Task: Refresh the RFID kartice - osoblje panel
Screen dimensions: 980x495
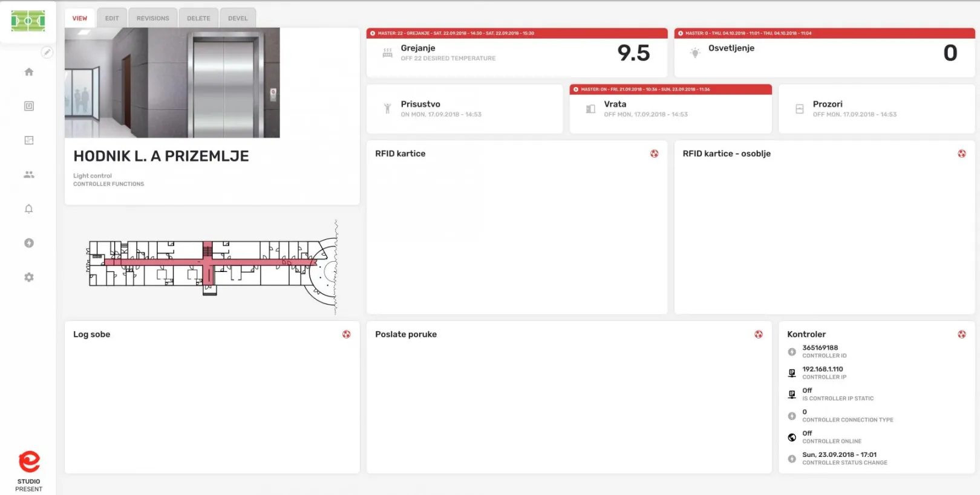Action: 961,154
